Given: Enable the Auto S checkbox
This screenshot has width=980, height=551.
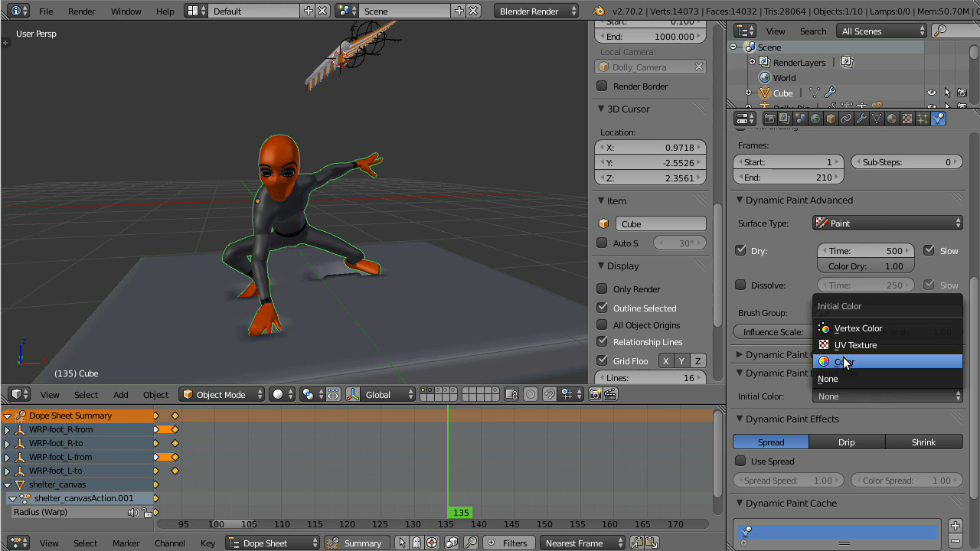Looking at the screenshot, I should [x=602, y=243].
